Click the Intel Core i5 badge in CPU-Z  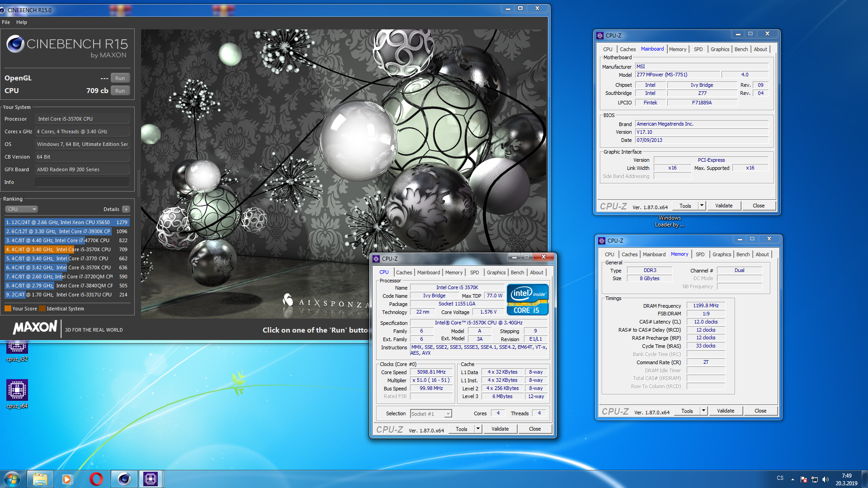point(528,299)
